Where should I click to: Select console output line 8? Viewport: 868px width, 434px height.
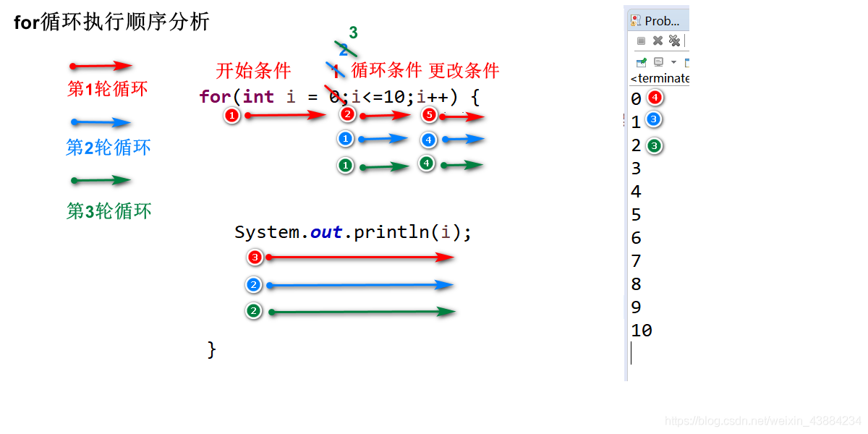coord(636,284)
